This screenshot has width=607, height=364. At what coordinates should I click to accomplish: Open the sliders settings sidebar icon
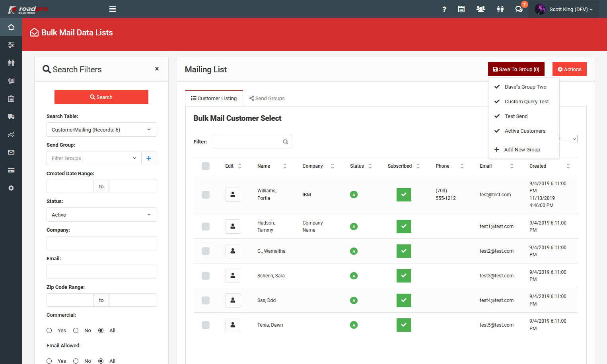coord(11,45)
